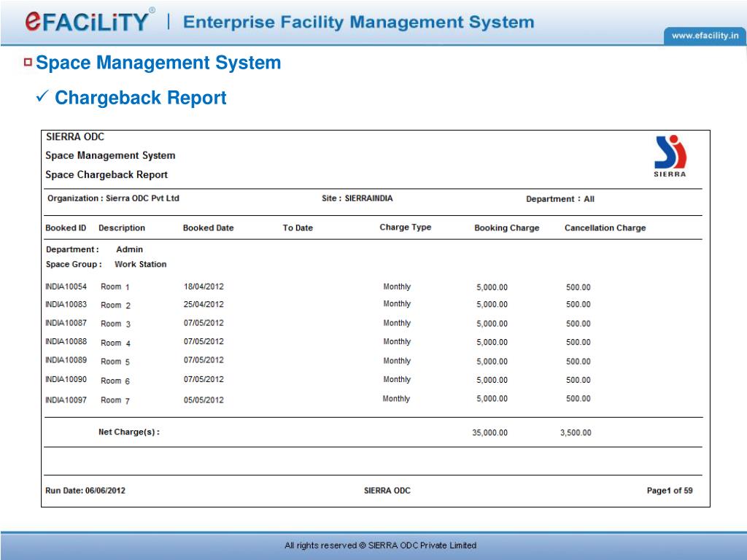Click the 5,000.00 booking charge for Room 2
This screenshot has height=560, width=747.
tap(492, 304)
